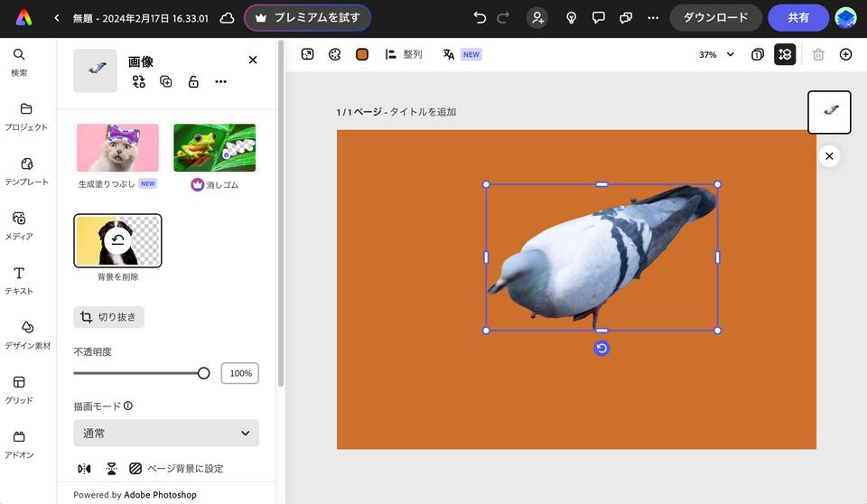Toggle the grid view button beside the page count
Screen dimensions: 867x504
pyautogui.click(x=784, y=54)
